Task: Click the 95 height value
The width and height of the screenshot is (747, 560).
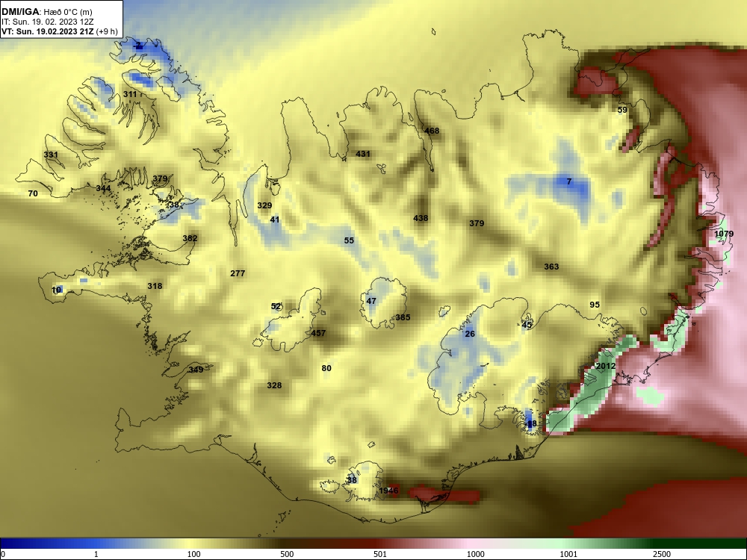Action: point(595,305)
